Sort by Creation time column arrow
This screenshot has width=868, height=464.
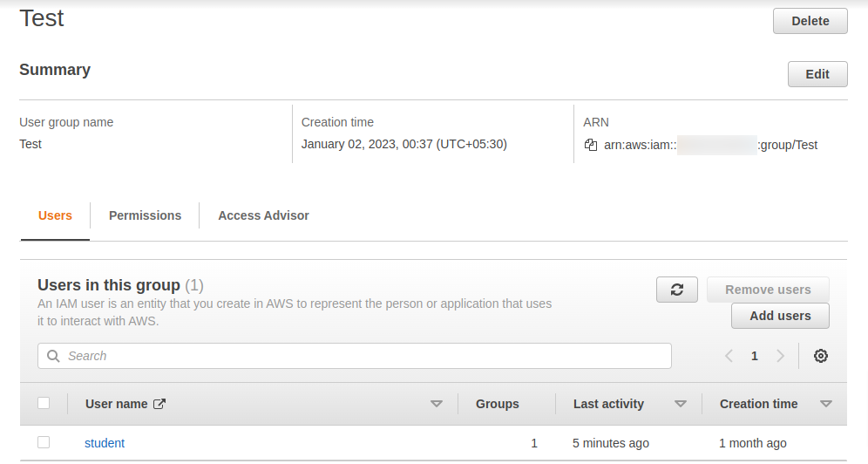(826, 404)
